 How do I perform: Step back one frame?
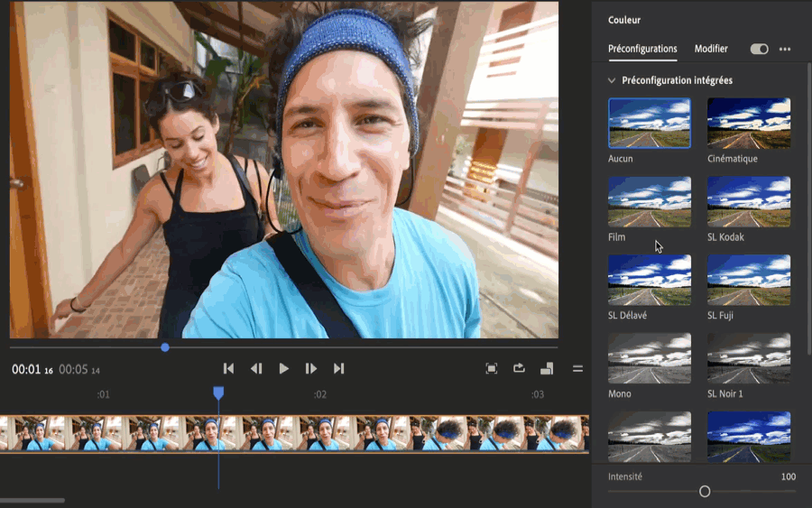[x=256, y=368]
